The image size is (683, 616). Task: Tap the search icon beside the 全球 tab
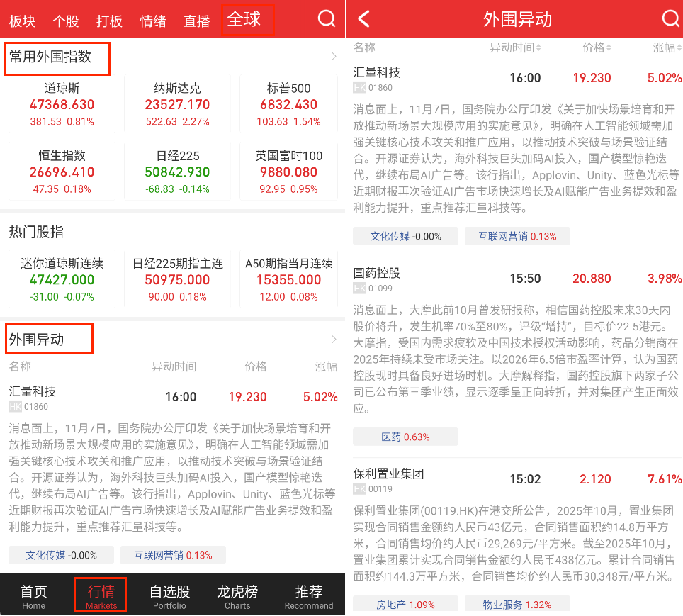tap(327, 19)
